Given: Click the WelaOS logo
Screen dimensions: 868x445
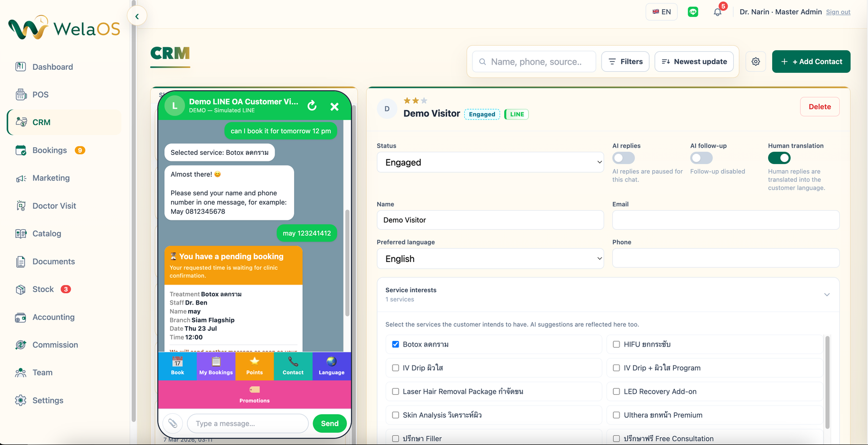Looking at the screenshot, I should tap(64, 28).
